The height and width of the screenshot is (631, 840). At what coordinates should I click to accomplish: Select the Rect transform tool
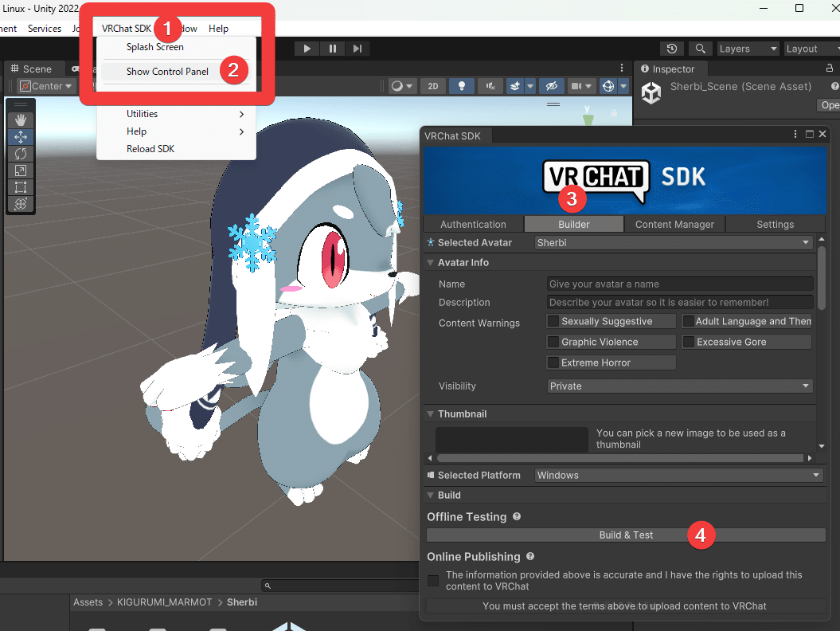point(21,187)
